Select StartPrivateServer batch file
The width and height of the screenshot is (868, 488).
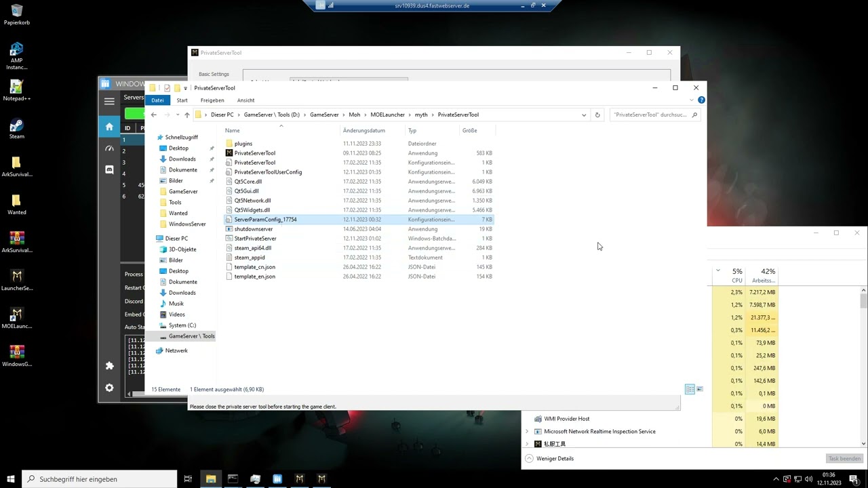click(x=255, y=239)
